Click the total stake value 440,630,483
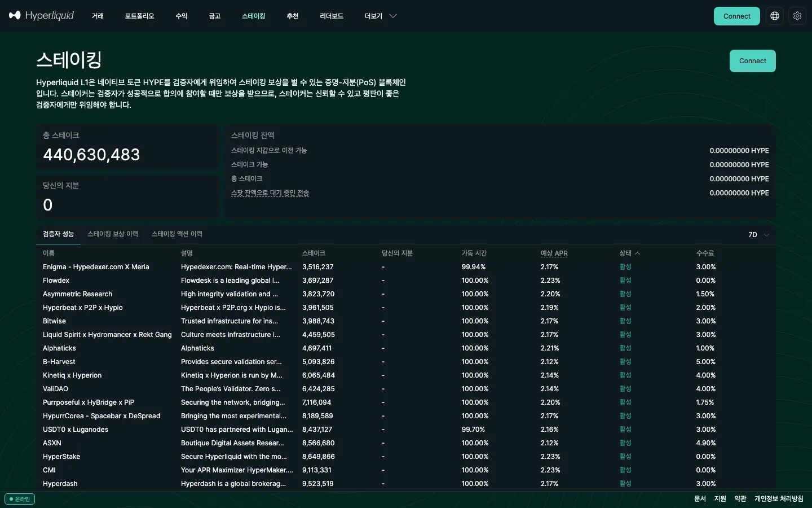812x508 pixels. coord(91,155)
